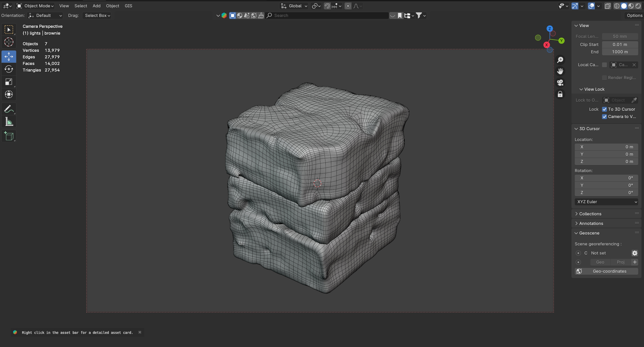Click the Geo-coordinates button
644x347 pixels.
click(606, 271)
